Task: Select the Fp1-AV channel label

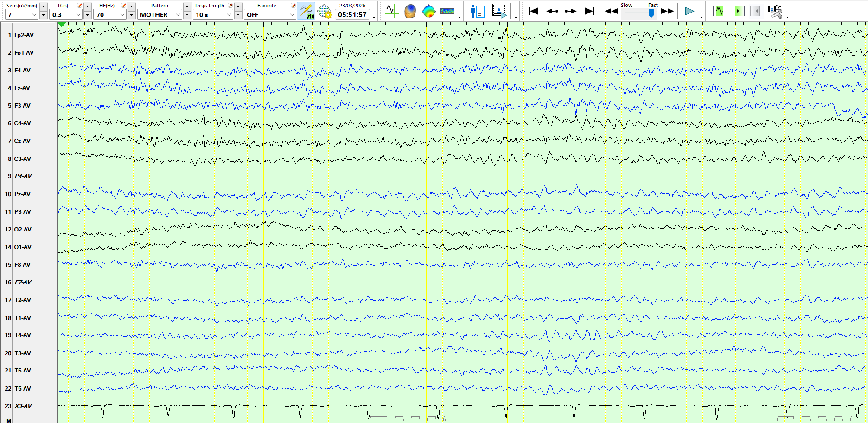Action: point(24,53)
